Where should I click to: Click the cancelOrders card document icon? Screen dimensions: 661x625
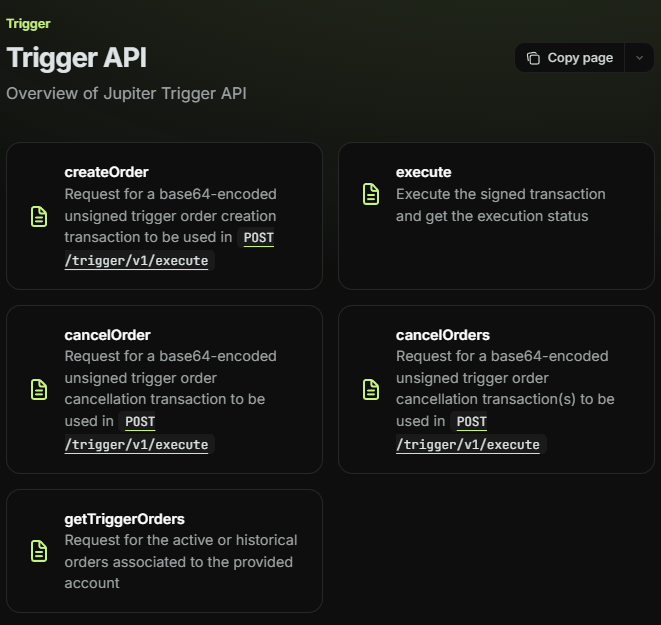pos(371,389)
